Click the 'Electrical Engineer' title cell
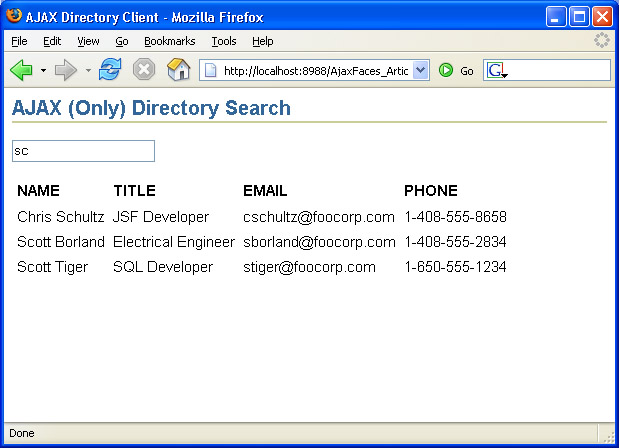This screenshot has width=619, height=448. 174,242
